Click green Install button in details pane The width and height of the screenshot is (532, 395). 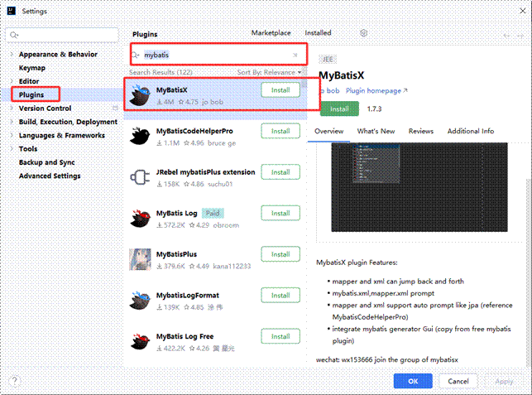(x=339, y=109)
